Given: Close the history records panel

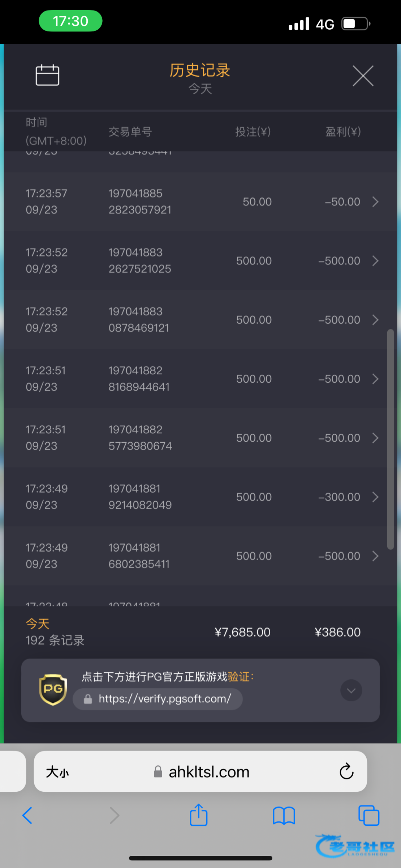Looking at the screenshot, I should tap(363, 76).
